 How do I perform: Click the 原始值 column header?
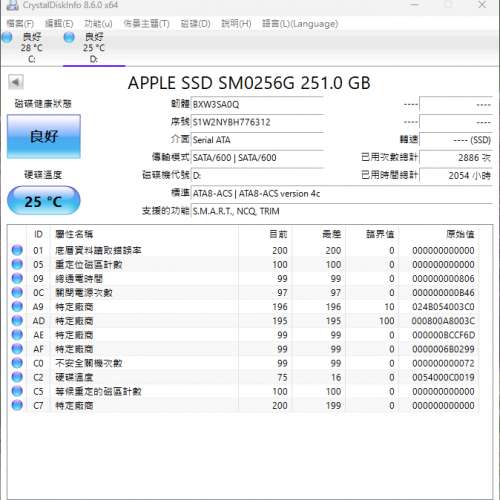click(x=439, y=234)
